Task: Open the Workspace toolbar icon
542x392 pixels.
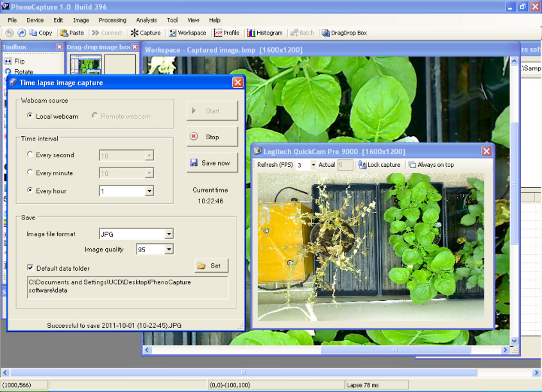Action: coord(187,33)
